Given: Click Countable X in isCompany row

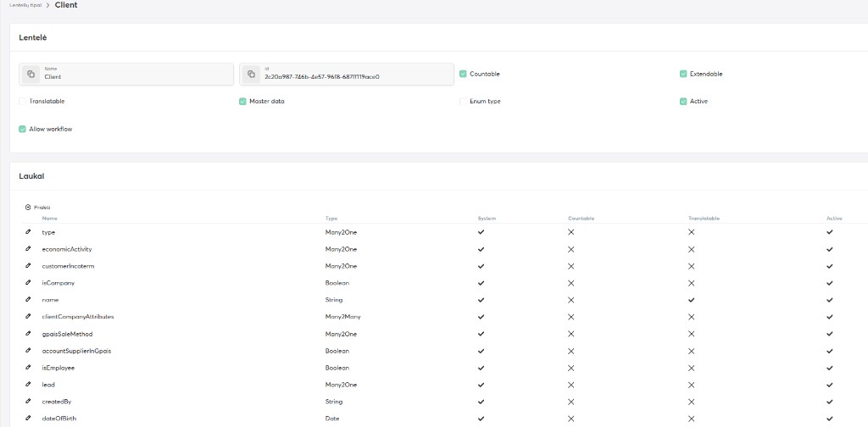Looking at the screenshot, I should coord(570,283).
